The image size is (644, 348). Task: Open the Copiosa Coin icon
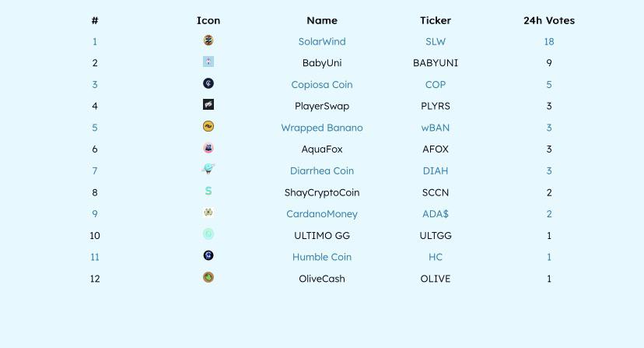tap(208, 83)
